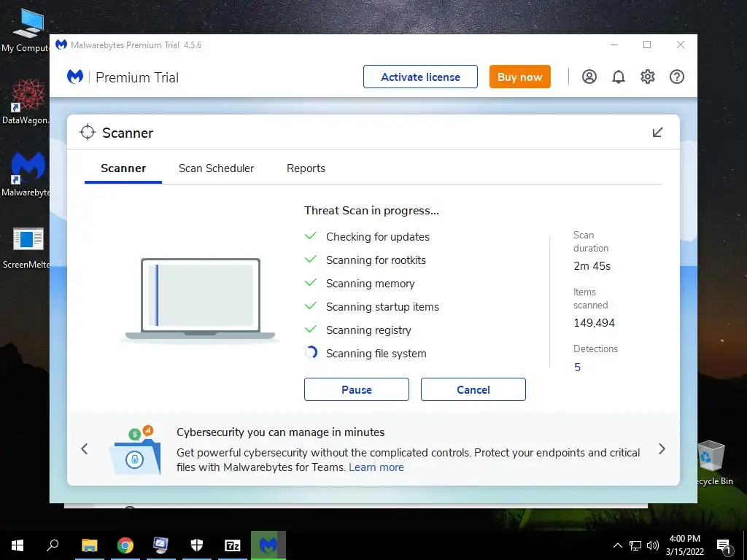This screenshot has width=747, height=560.
Task: Open Windows Security shield in taskbar
Action: point(197,545)
